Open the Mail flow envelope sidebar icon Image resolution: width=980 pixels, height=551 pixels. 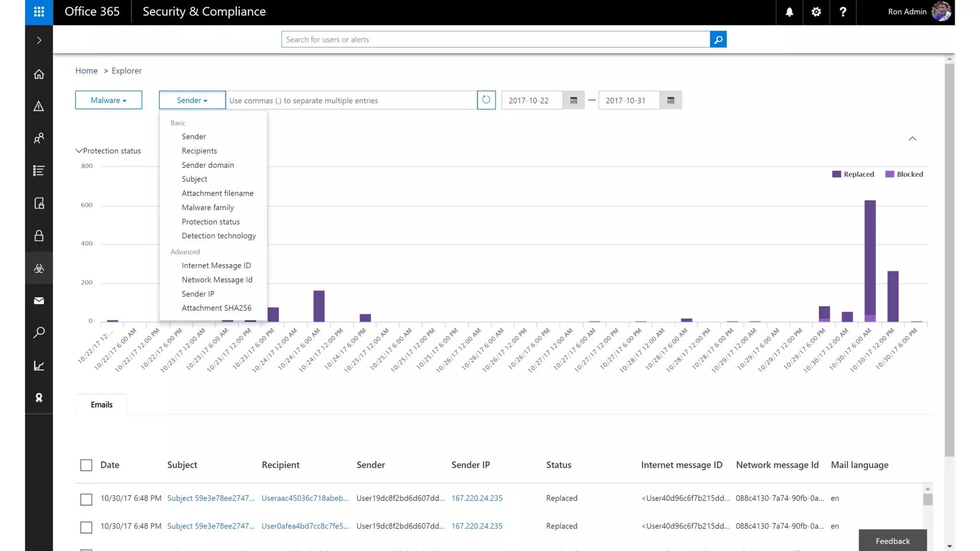coord(39,300)
